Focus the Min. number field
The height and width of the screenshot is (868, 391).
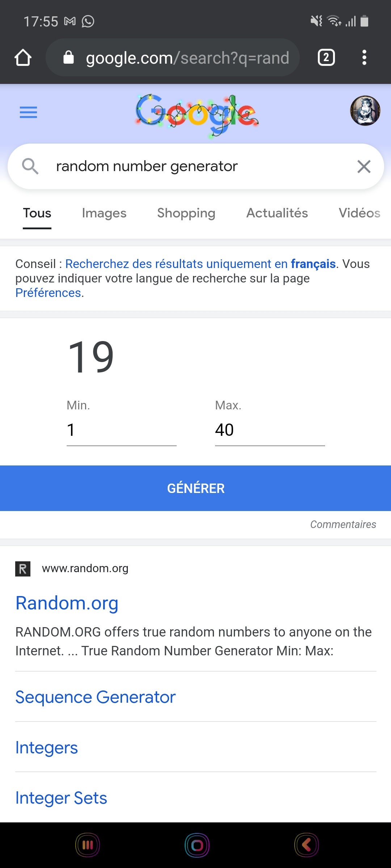click(x=121, y=430)
